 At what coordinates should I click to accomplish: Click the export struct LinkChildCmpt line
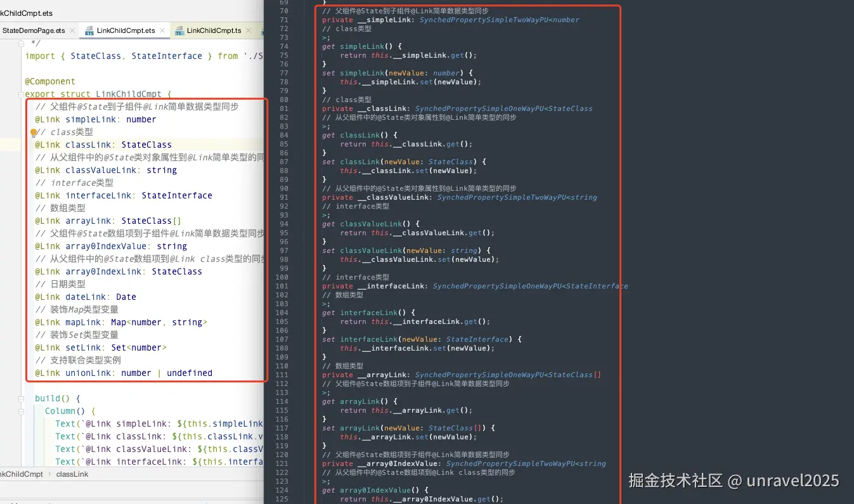98,94
